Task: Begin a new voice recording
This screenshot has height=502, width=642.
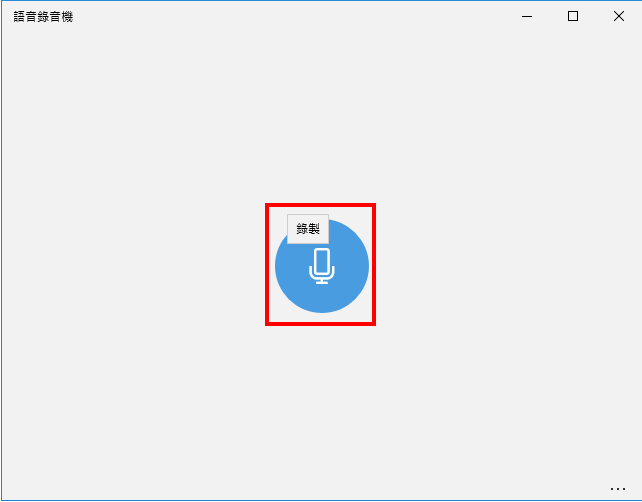Action: (322, 266)
